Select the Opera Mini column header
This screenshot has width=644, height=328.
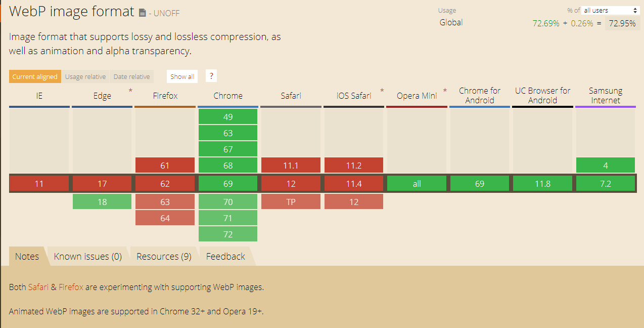pyautogui.click(x=417, y=96)
